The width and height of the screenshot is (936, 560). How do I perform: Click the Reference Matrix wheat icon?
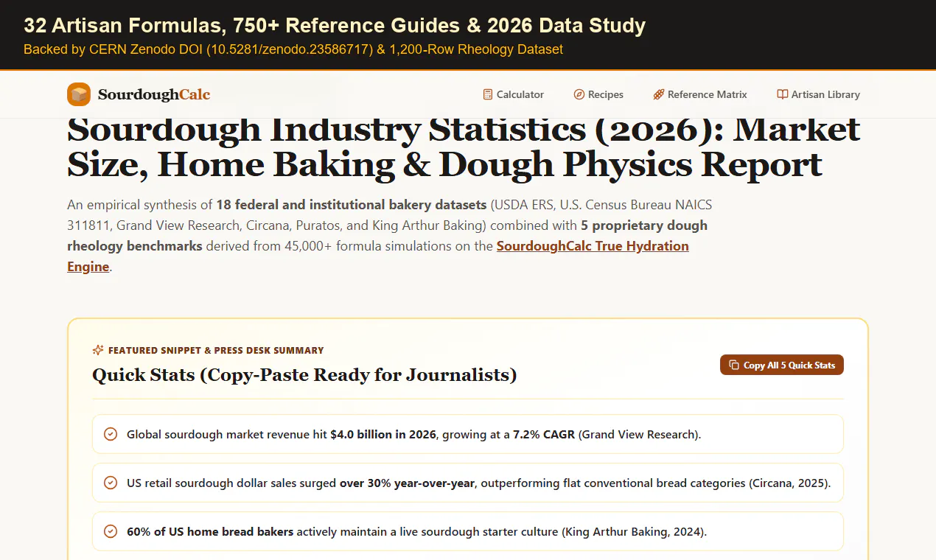(x=659, y=94)
